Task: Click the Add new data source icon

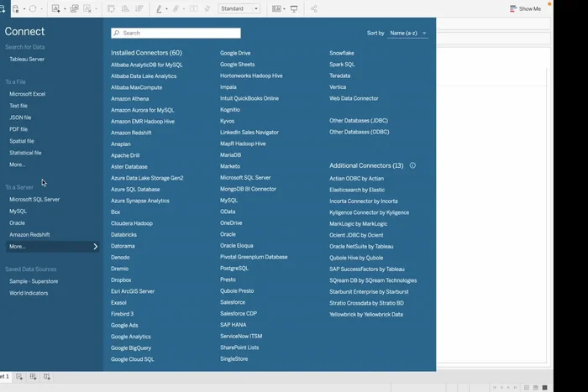Action: pos(3,8)
